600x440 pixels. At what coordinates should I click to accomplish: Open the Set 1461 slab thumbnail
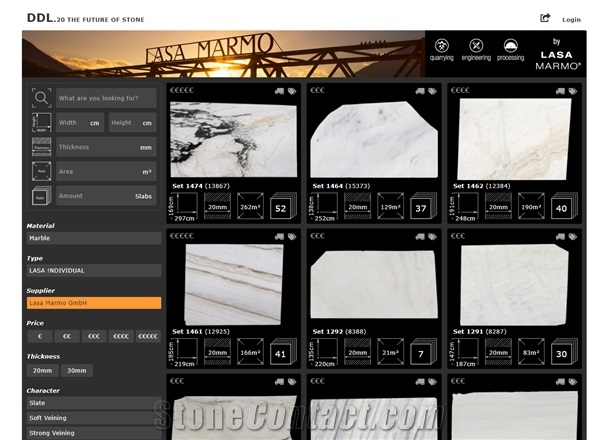[234, 285]
